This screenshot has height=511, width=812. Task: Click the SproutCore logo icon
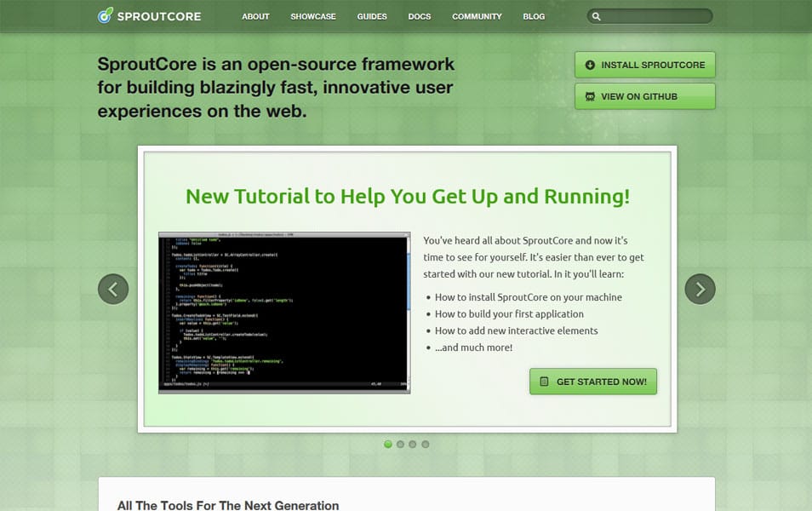(x=106, y=15)
